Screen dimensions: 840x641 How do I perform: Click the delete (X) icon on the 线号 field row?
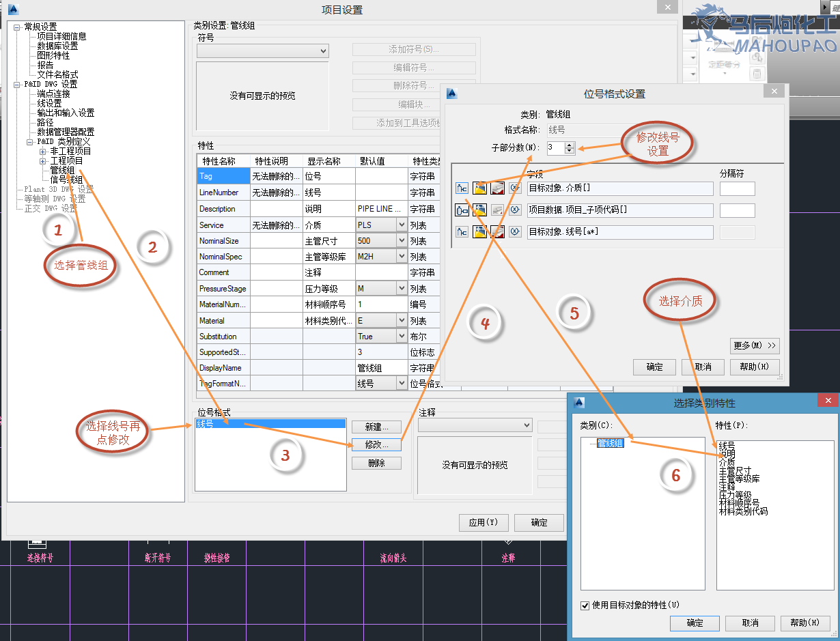(x=515, y=231)
